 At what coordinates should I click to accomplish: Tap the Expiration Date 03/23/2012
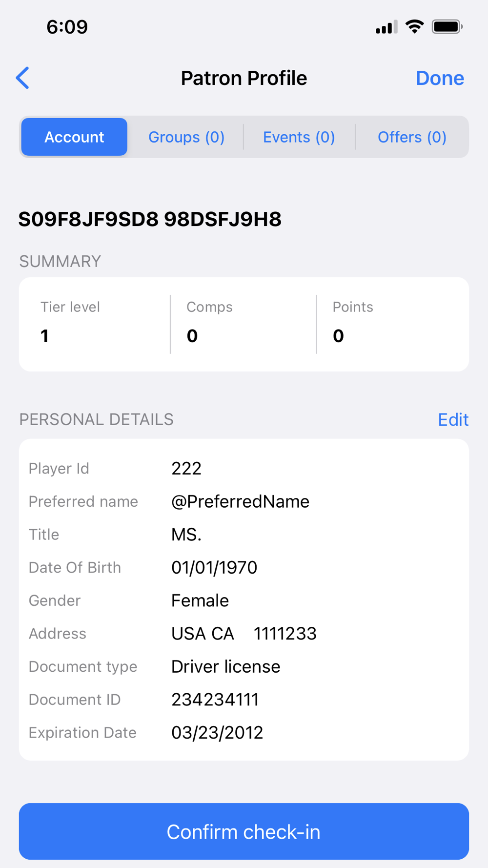point(217,732)
